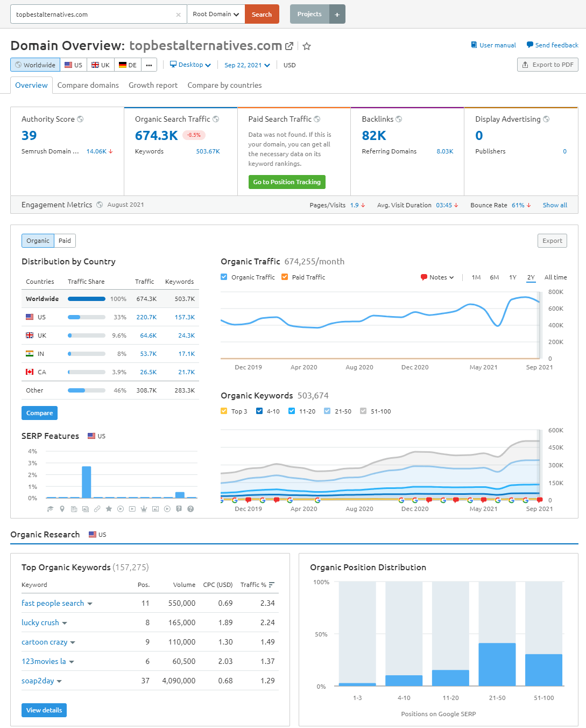Click the 21-50 position distribution bar
Screen dimensions: 586x728
coord(497,664)
